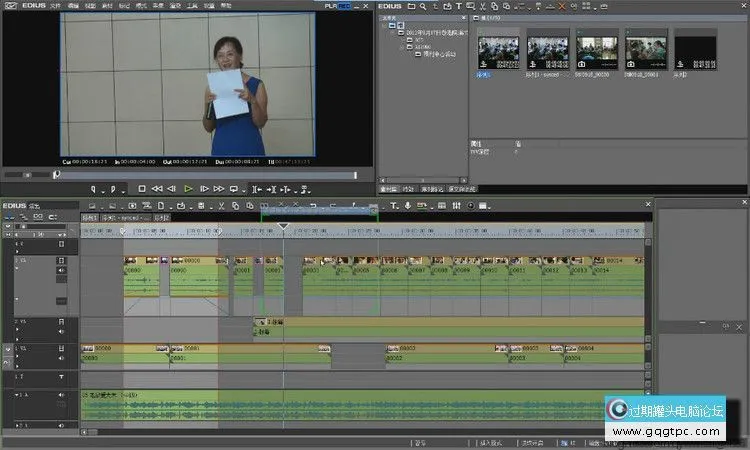Select the first sequence tab above the timeline
The width and height of the screenshot is (750, 450).
pos(90,217)
